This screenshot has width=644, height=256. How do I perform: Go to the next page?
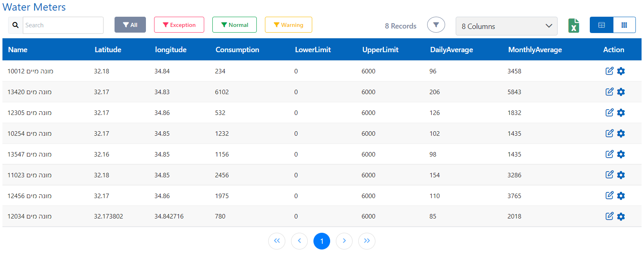pos(344,241)
